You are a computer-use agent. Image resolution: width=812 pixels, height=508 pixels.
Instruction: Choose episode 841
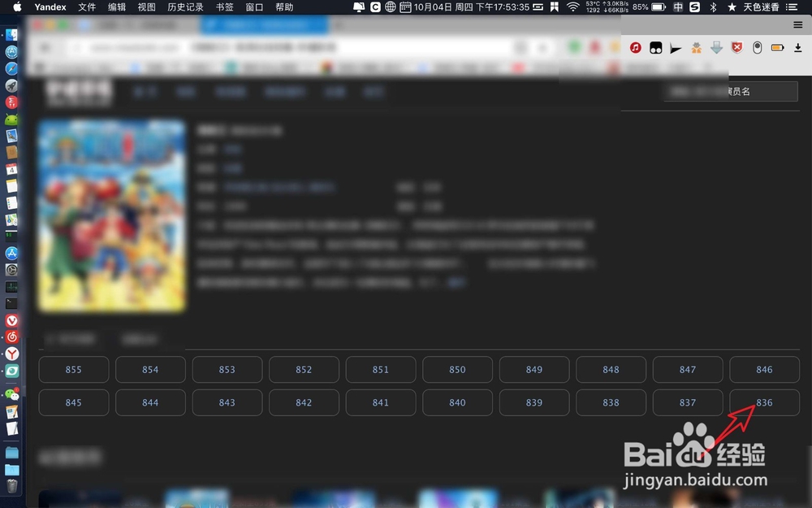click(x=381, y=402)
